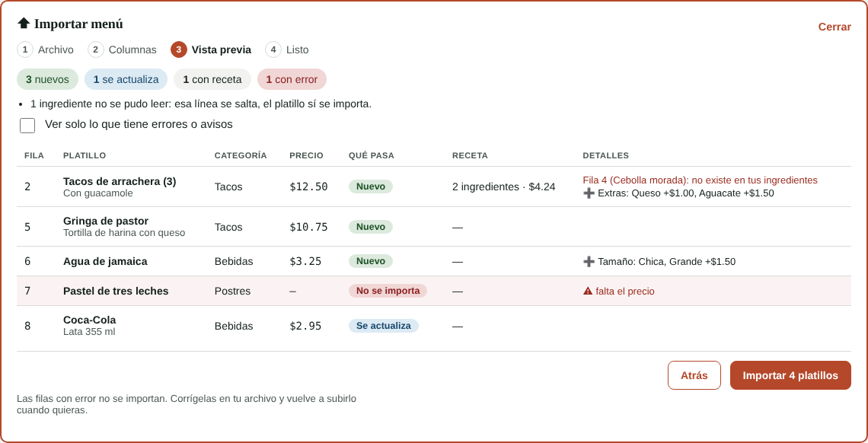Viewport: 868px width, 443px height.
Task: Click the Se actualiza status badge
Action: [x=384, y=326]
